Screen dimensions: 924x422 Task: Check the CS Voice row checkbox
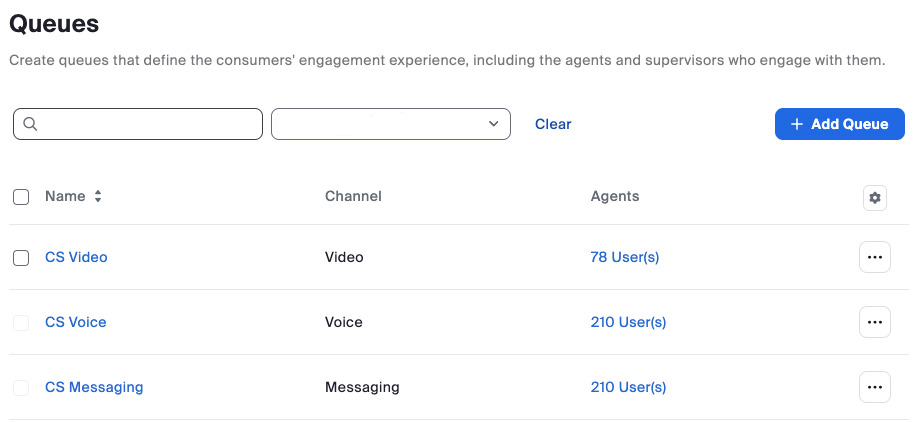(21, 322)
